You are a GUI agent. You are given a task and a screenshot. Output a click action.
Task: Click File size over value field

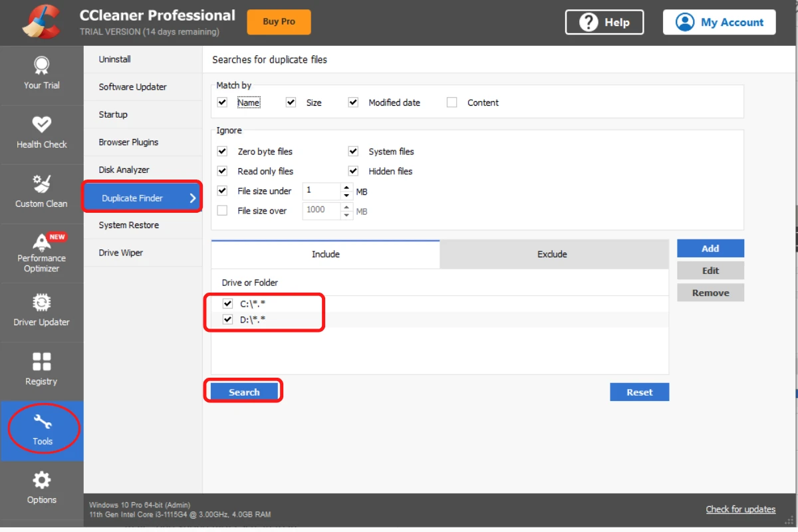click(322, 211)
